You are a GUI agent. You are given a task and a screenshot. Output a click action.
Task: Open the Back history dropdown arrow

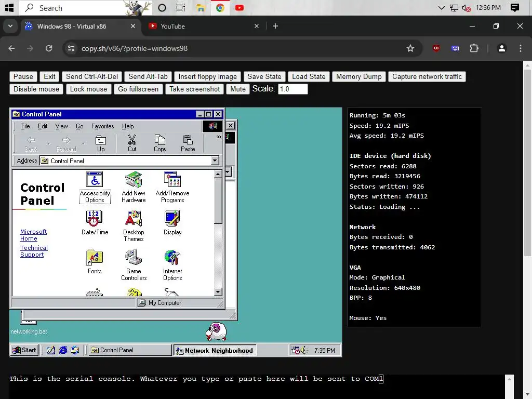48,143
